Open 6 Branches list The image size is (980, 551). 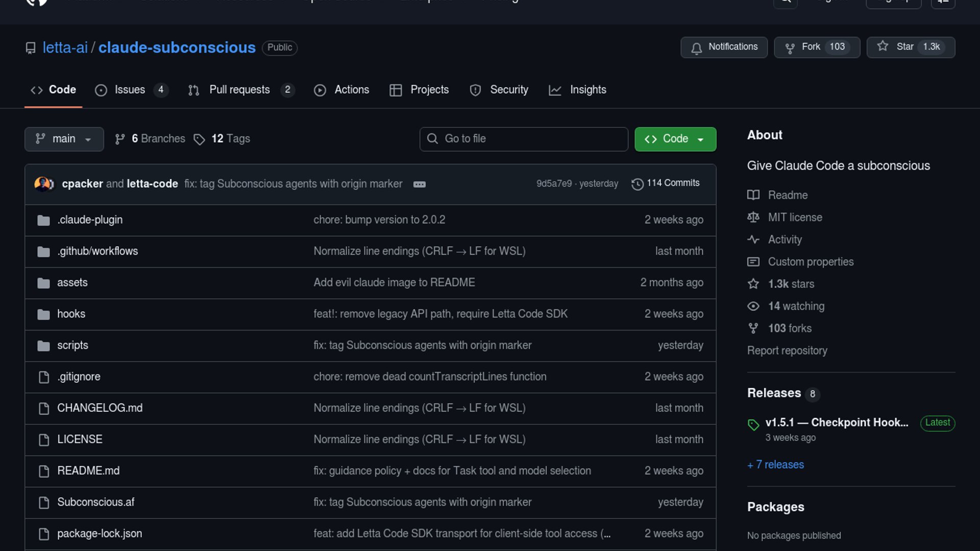pyautogui.click(x=158, y=139)
